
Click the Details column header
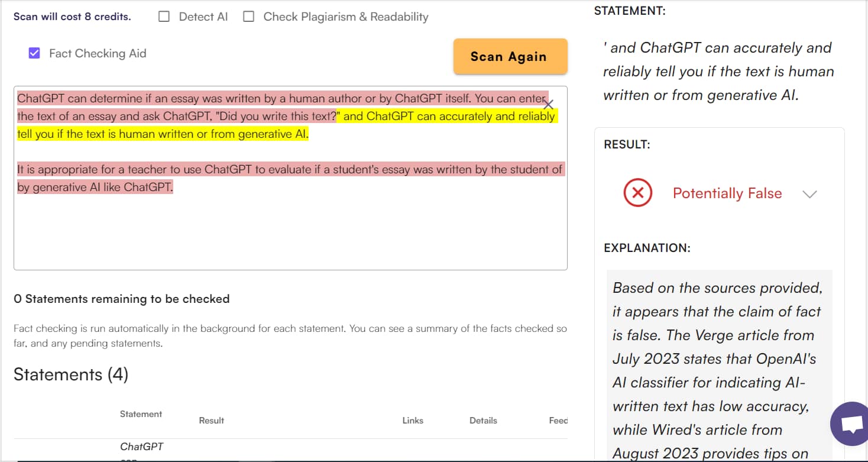[x=482, y=420]
